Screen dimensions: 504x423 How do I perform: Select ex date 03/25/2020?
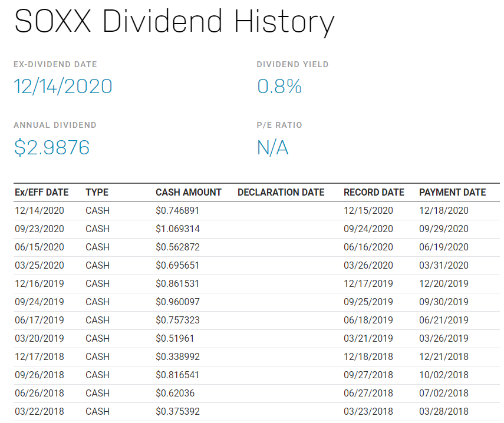[39, 265]
